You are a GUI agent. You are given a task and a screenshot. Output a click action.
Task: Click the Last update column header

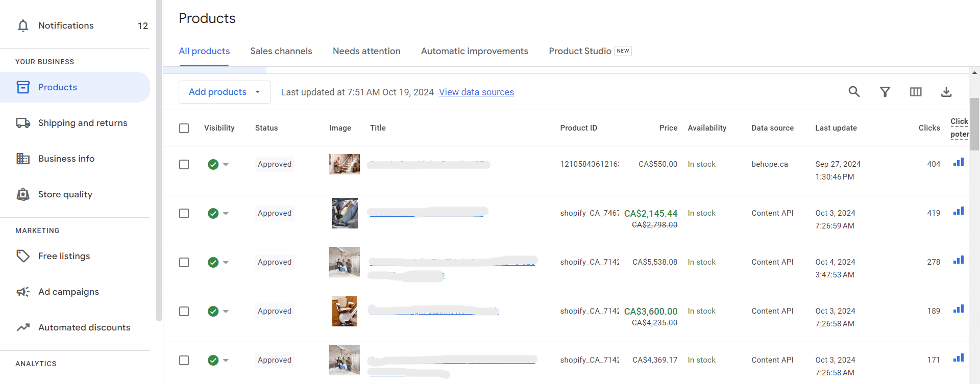(x=836, y=128)
